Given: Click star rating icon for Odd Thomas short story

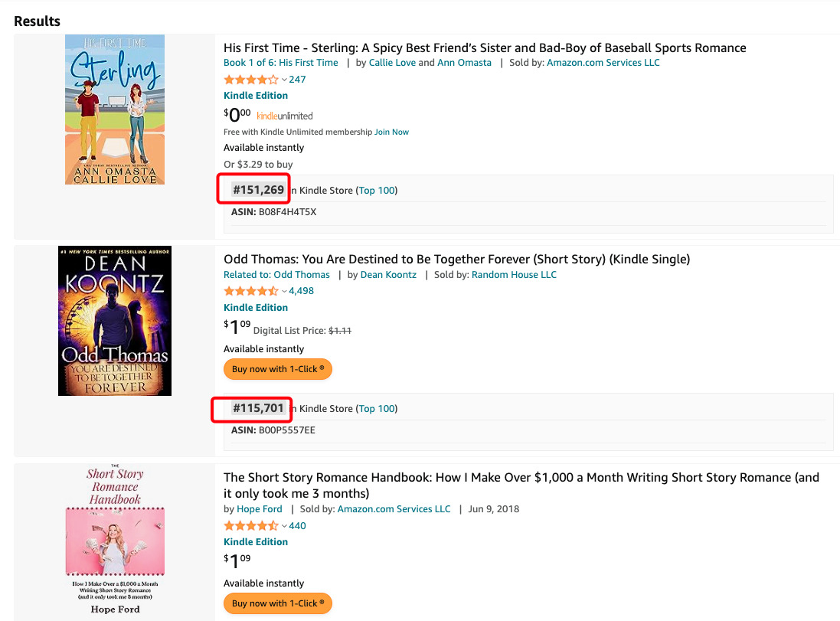Looking at the screenshot, I should [250, 291].
